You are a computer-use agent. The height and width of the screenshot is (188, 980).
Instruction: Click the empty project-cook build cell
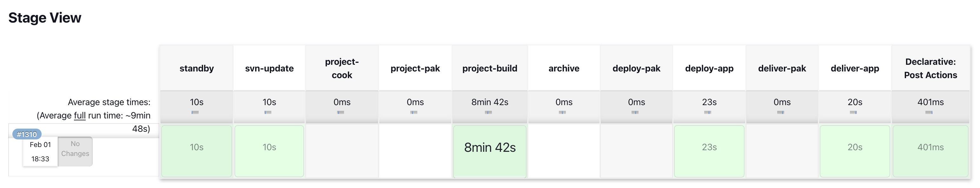tap(341, 151)
